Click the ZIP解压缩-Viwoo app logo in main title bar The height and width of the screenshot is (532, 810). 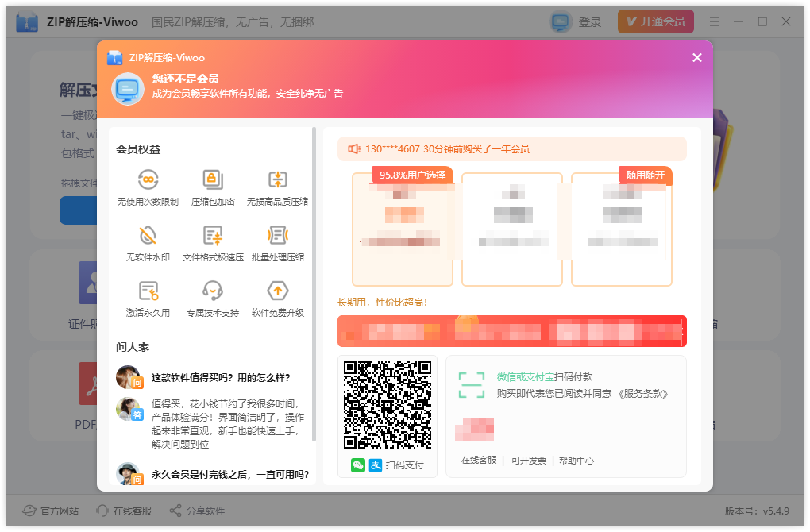pos(27,21)
